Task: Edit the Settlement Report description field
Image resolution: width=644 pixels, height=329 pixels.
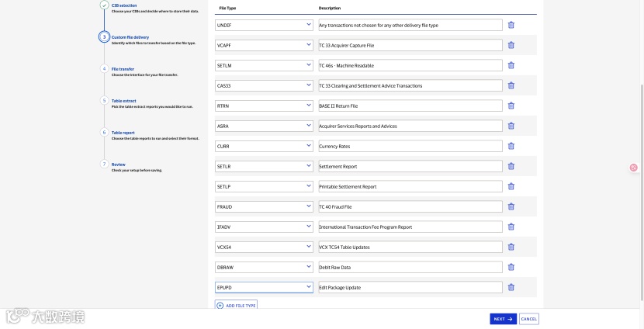Action: point(410,166)
